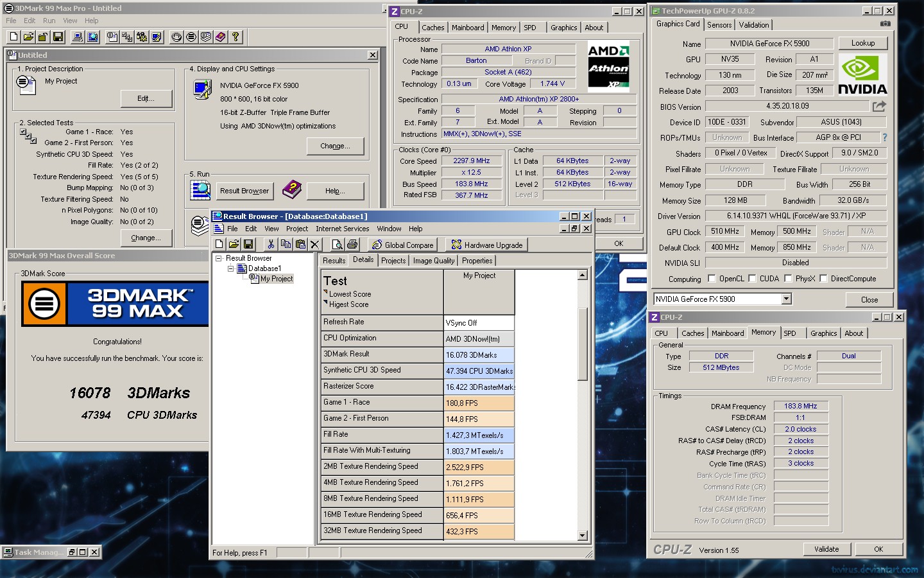This screenshot has height=578, width=924.
Task: Click scroll up arrow in results table
Action: pos(583,275)
